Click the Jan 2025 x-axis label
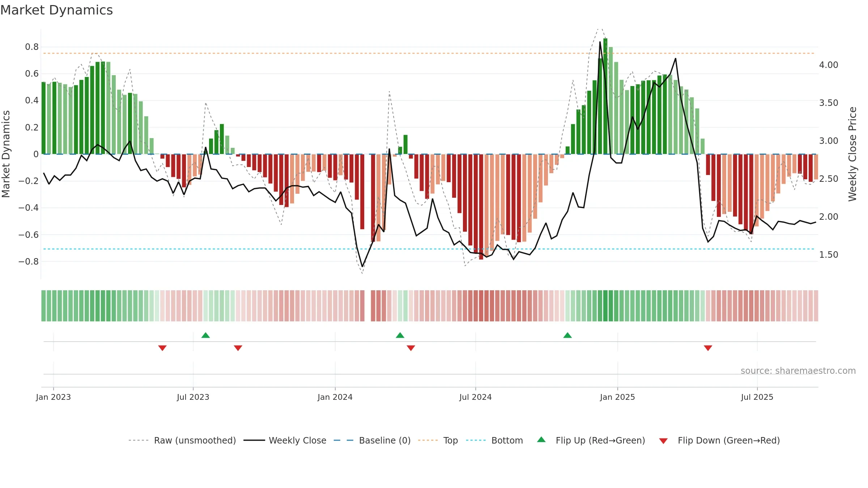Image resolution: width=868 pixels, height=488 pixels. 618,397
